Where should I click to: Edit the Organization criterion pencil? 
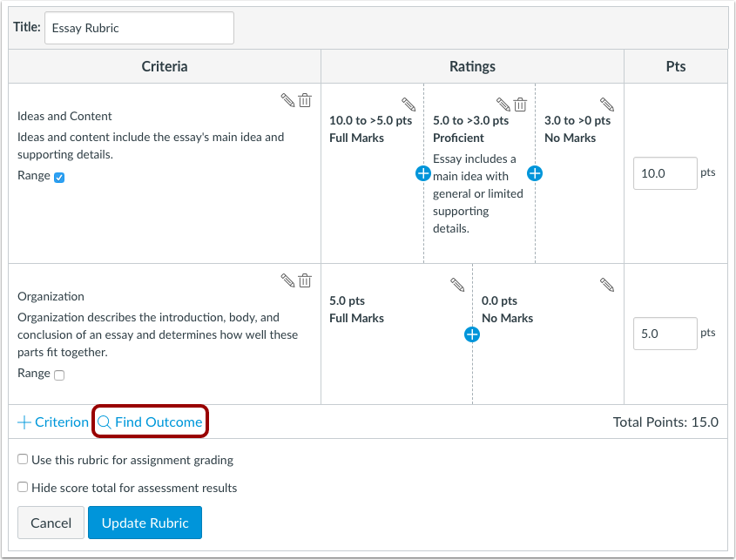tap(287, 280)
